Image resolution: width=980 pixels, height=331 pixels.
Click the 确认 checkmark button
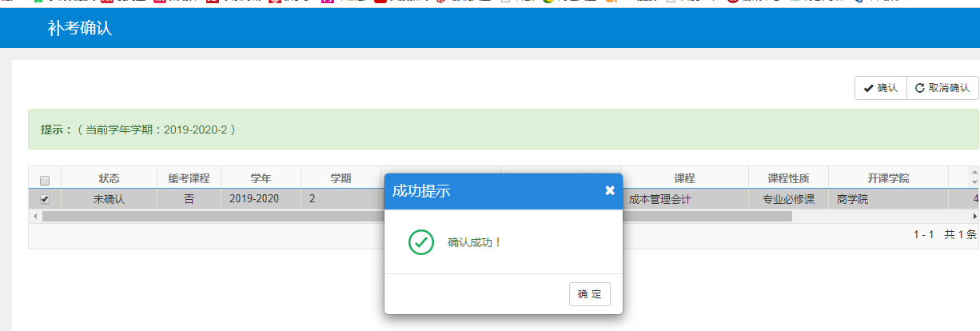point(880,88)
